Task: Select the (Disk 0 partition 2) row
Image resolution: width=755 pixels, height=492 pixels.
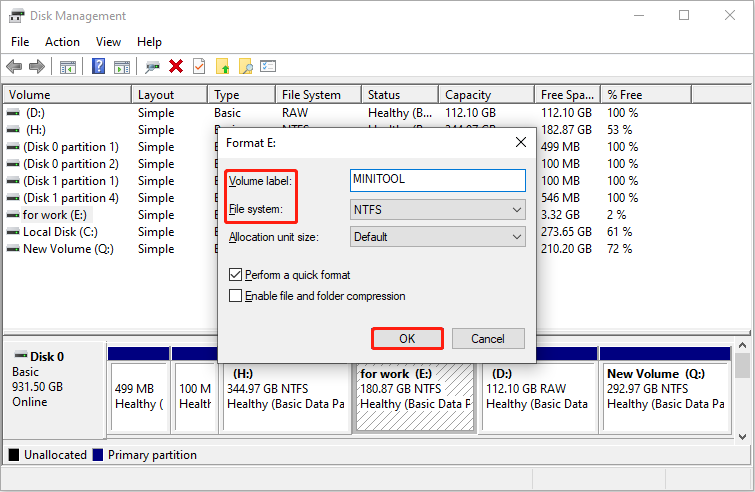Action: tap(71, 164)
